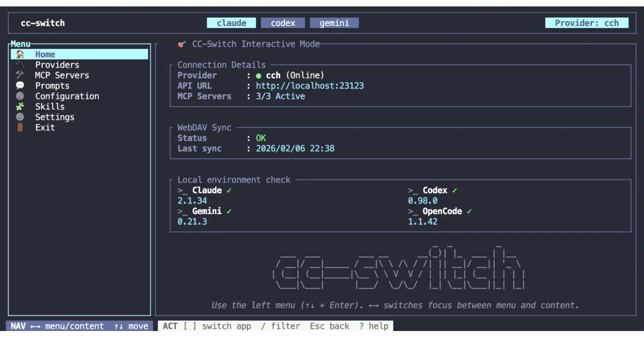
Task: Click the WebDAV status 'OK' value
Action: (261, 138)
